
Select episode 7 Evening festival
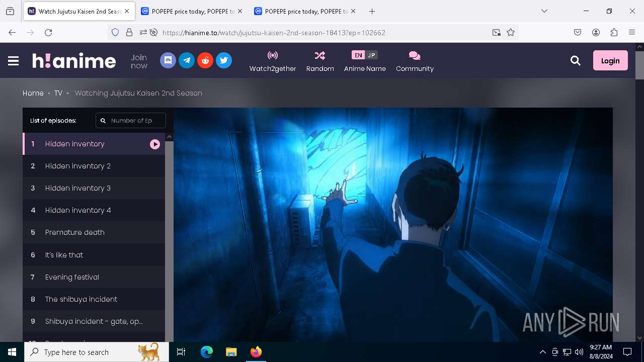94,277
